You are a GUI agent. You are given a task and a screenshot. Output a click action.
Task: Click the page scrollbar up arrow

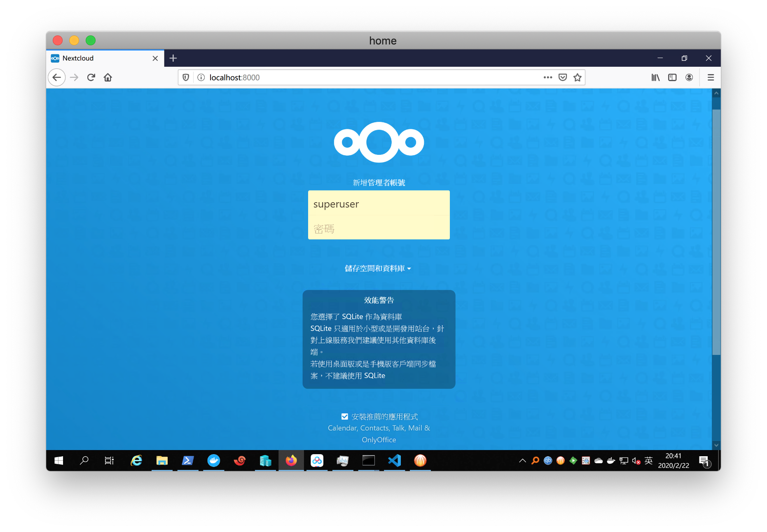(x=716, y=93)
